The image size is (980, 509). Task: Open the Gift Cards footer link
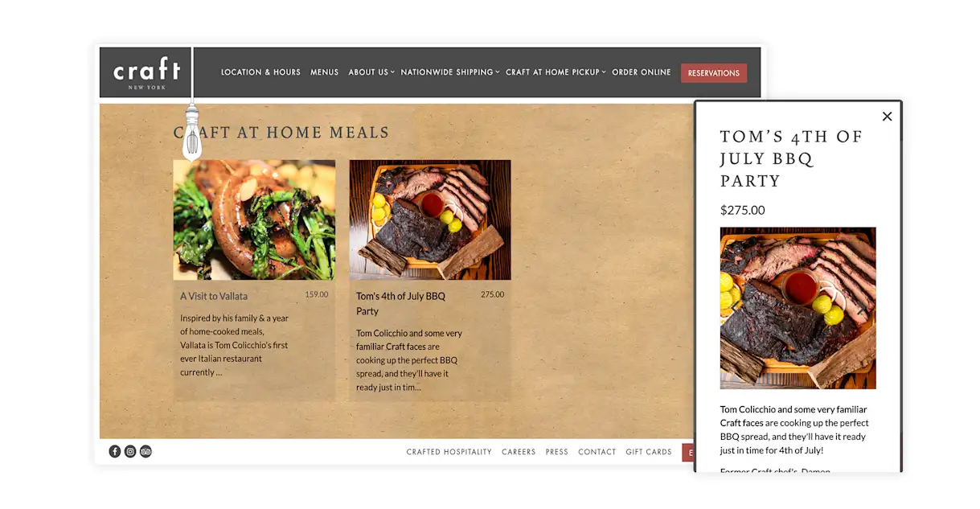[x=649, y=452]
